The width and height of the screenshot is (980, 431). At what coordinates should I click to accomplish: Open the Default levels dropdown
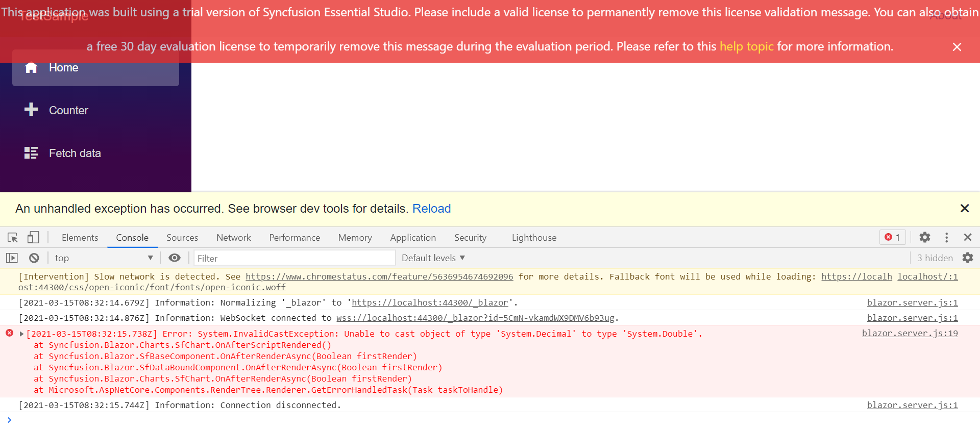pyautogui.click(x=433, y=258)
